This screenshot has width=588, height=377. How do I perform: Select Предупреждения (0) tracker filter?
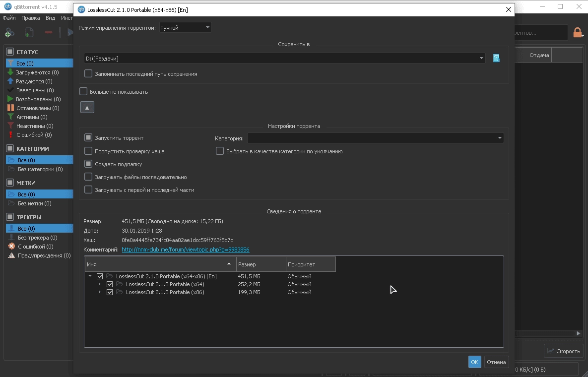pyautogui.click(x=44, y=255)
